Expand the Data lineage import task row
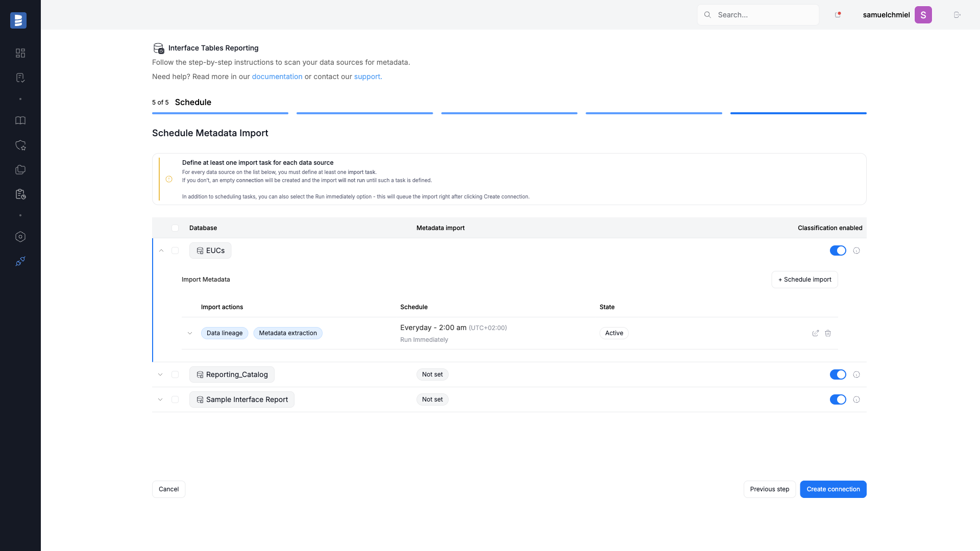Viewport: 980px width, 551px height. [x=190, y=333]
